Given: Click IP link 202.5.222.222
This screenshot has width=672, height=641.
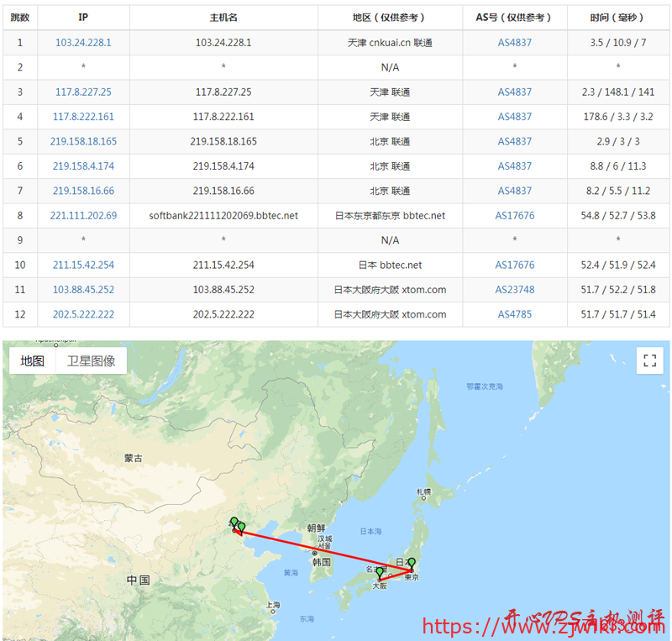Looking at the screenshot, I should pos(83,315).
